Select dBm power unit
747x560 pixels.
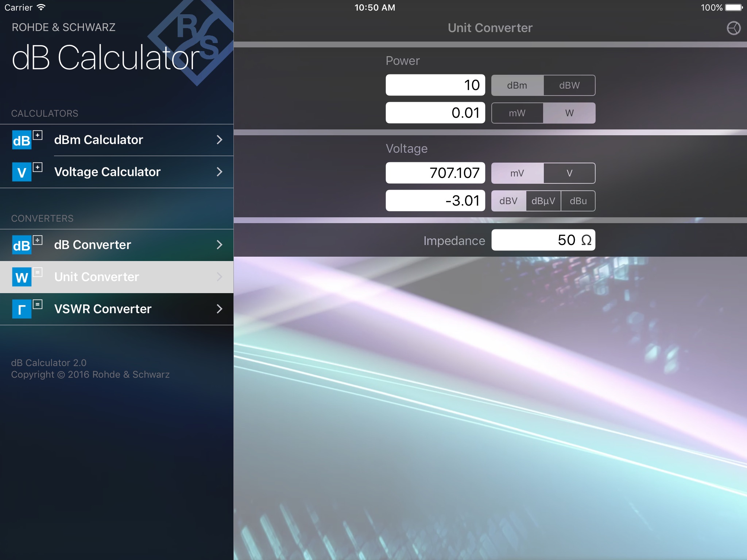(x=517, y=85)
